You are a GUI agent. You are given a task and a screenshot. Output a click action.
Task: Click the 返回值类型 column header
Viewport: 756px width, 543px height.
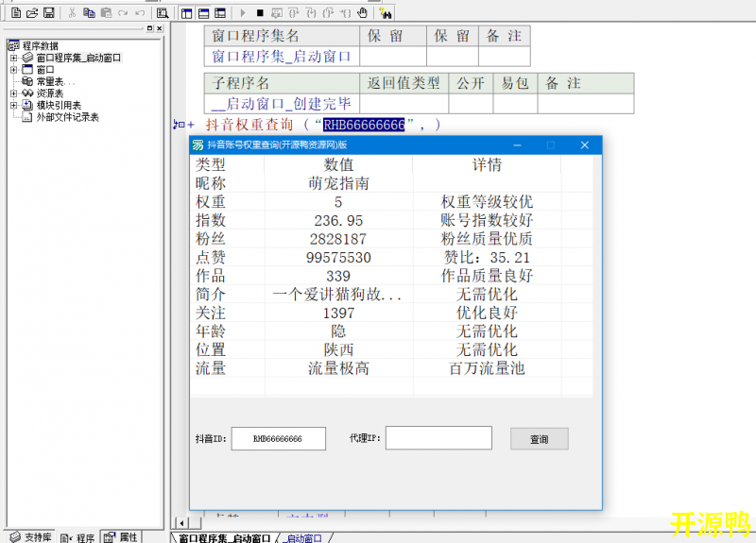pos(404,83)
